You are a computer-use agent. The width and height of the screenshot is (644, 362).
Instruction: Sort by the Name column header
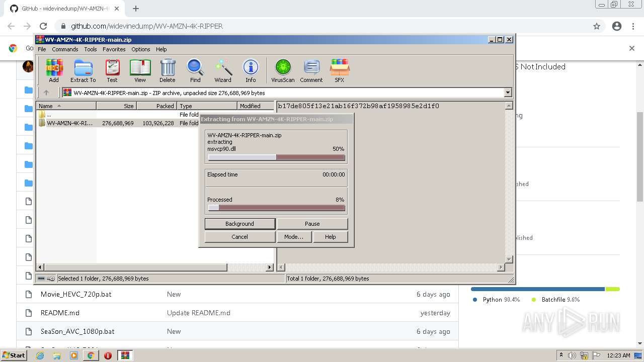[x=66, y=106]
